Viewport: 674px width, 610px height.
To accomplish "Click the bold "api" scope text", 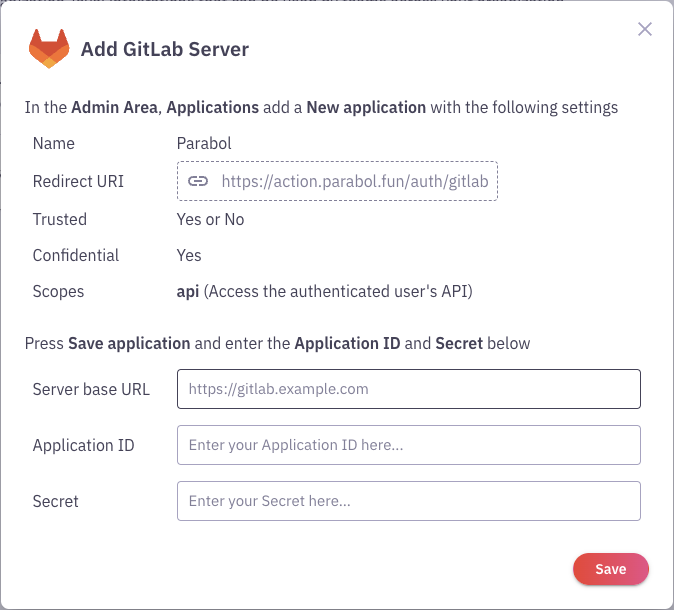I will [x=188, y=291].
